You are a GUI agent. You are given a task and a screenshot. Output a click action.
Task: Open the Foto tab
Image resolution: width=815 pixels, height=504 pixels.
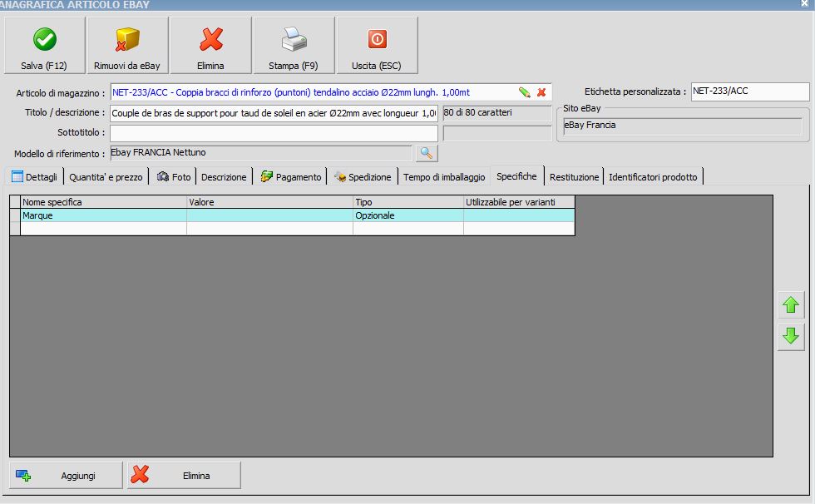174,177
